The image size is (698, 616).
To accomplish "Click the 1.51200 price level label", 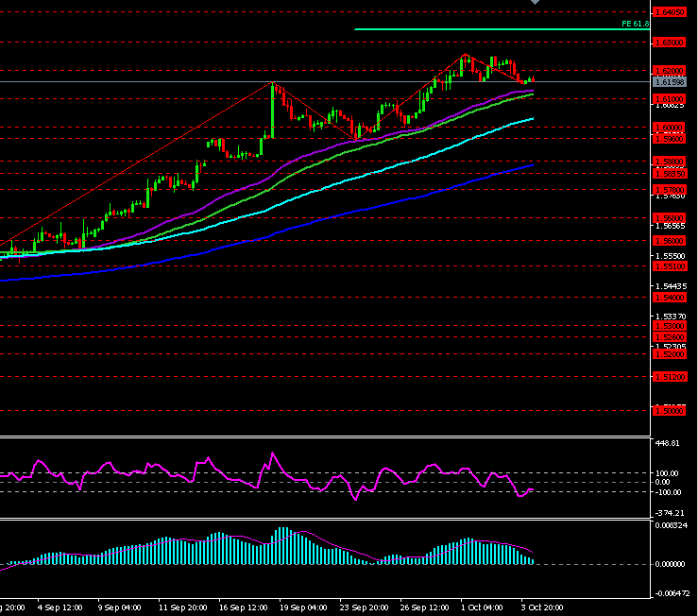I will coord(670,377).
